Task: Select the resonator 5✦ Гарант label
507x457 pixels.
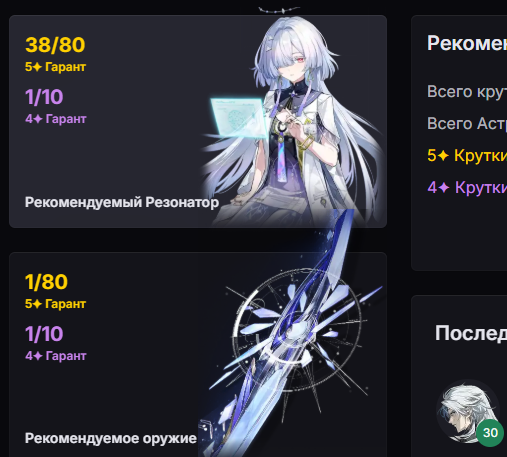Action: coord(55,67)
